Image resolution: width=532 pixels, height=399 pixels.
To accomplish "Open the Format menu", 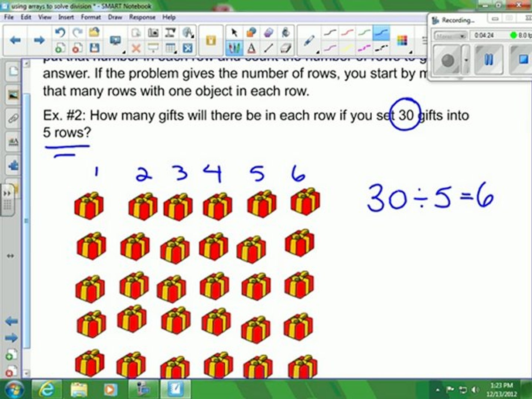I will [x=91, y=17].
